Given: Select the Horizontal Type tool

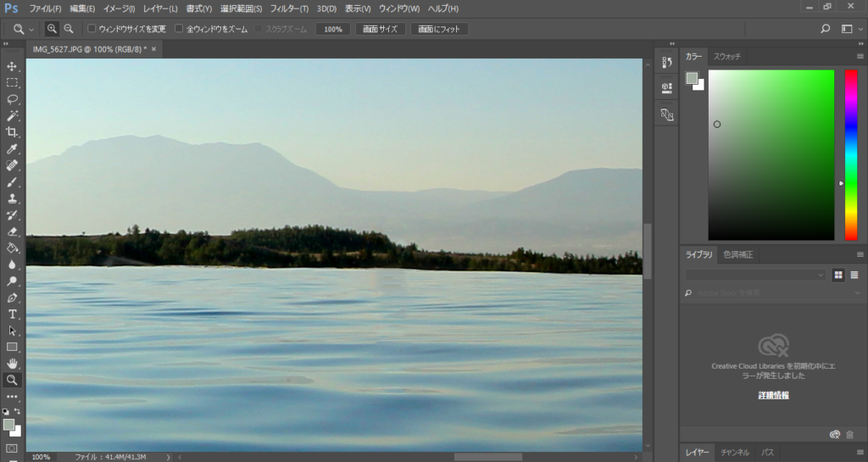Looking at the screenshot, I should (x=12, y=314).
